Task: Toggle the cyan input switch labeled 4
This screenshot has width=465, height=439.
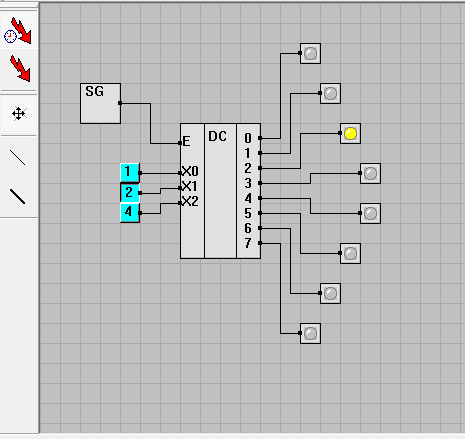Action: click(130, 213)
